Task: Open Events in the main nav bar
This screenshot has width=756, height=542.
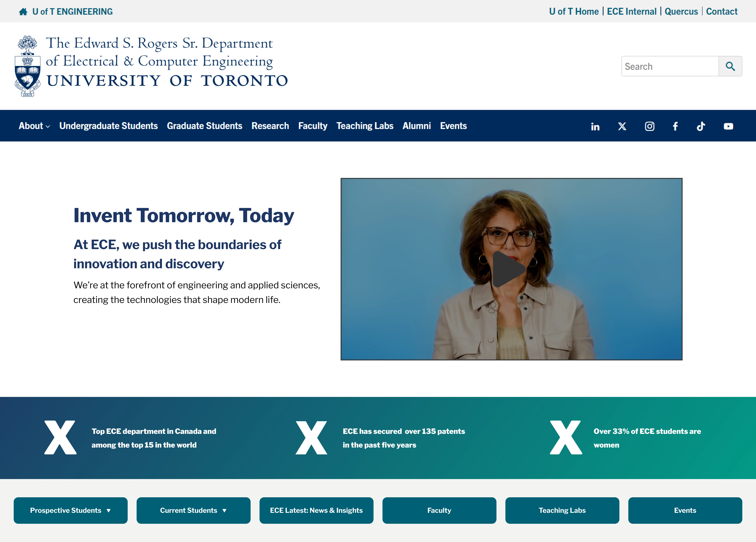Action: tap(453, 126)
